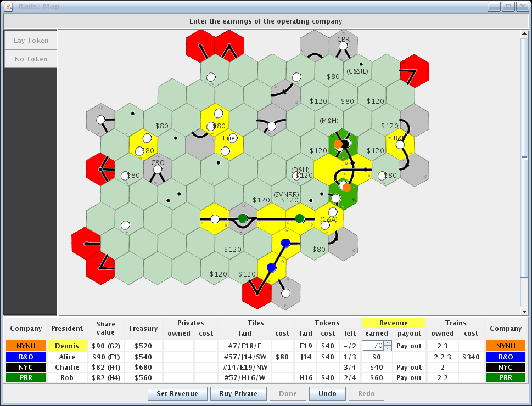Click the orange NYNH cell in the first Company column
The height and width of the screenshot is (406, 532).
click(x=26, y=346)
